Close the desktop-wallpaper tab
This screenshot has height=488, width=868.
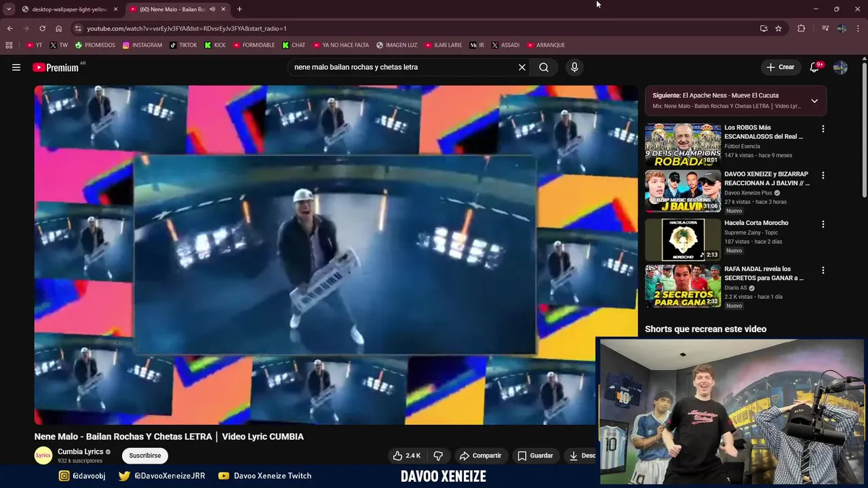coord(115,9)
